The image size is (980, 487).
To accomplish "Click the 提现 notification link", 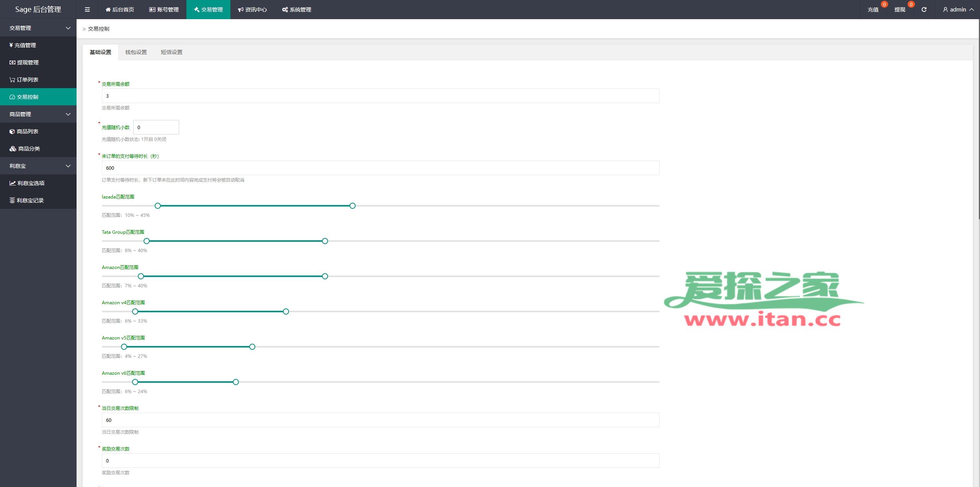I will click(x=900, y=10).
